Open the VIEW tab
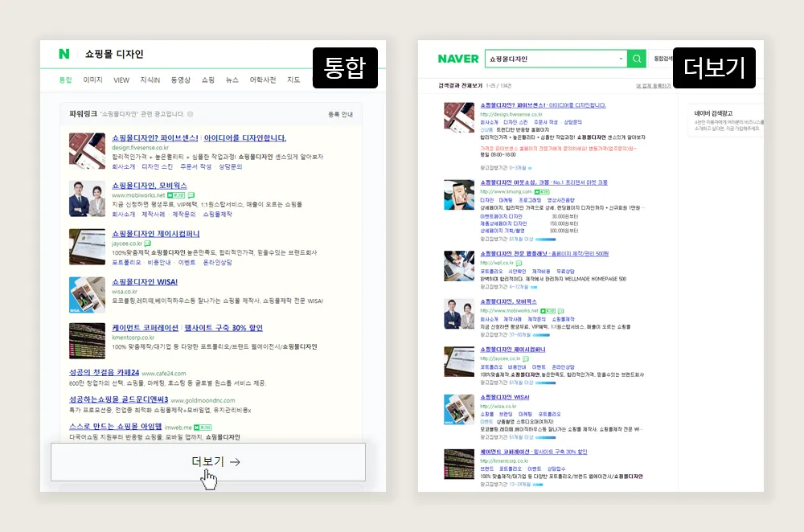The width and height of the screenshot is (804, 532). pyautogui.click(x=121, y=80)
